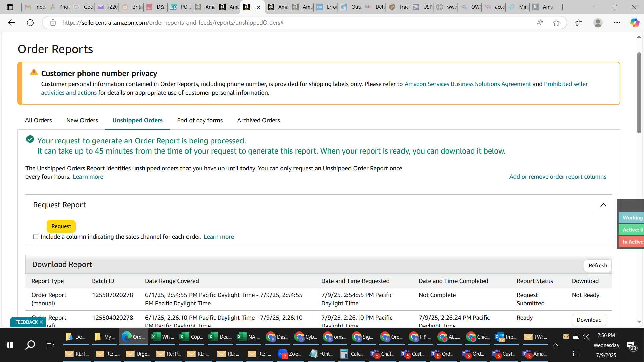Viewport: 644px width, 362px height.
Task: Open the FEEDBACK widget
Action: pyautogui.click(x=26, y=322)
